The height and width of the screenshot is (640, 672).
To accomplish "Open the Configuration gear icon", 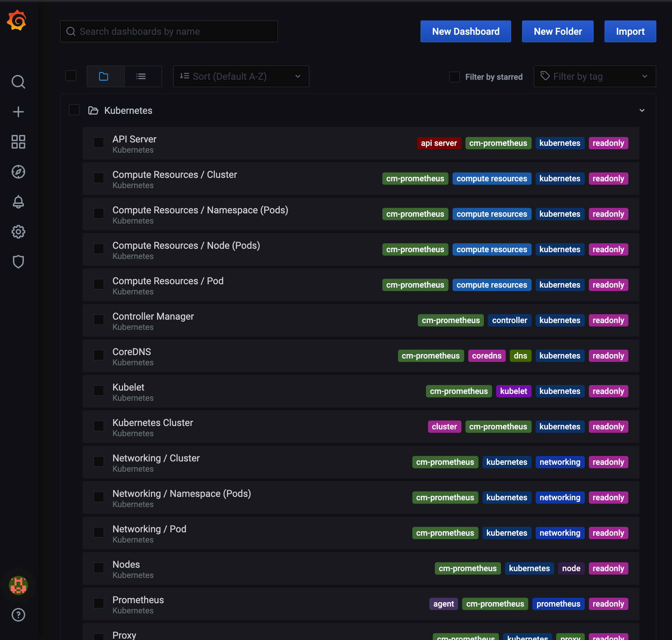I will (x=18, y=232).
